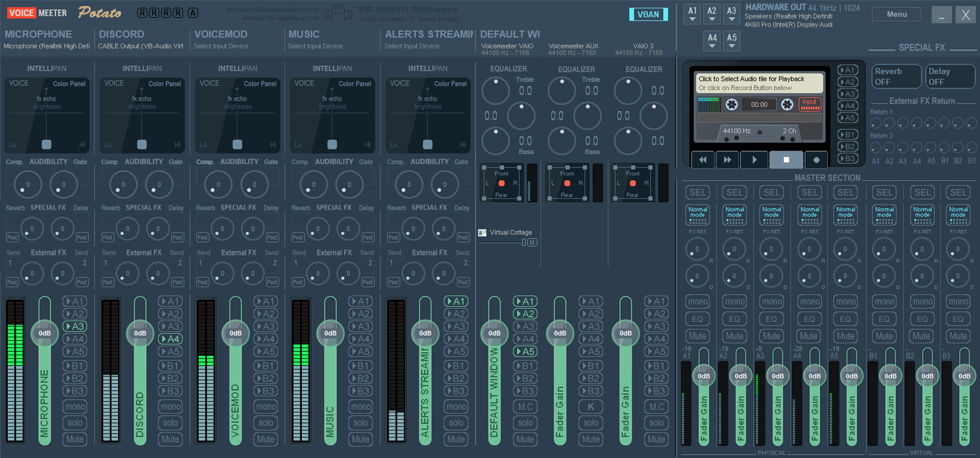Disable A5 routing on Default Window strip
The width and height of the screenshot is (980, 458).
pyautogui.click(x=525, y=351)
